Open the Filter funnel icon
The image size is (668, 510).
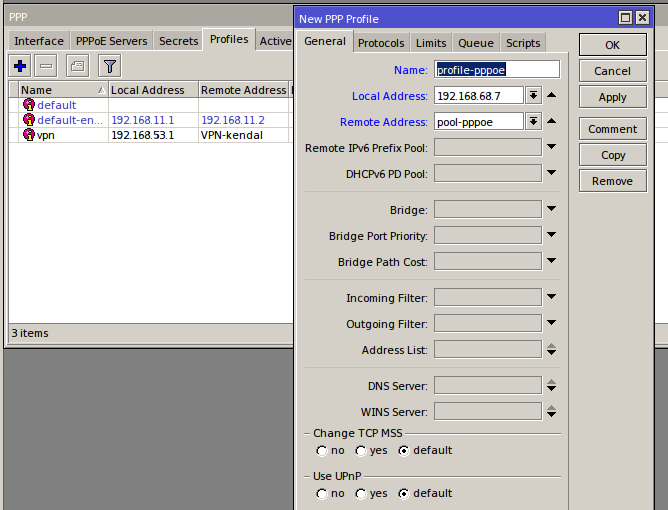pos(109,66)
